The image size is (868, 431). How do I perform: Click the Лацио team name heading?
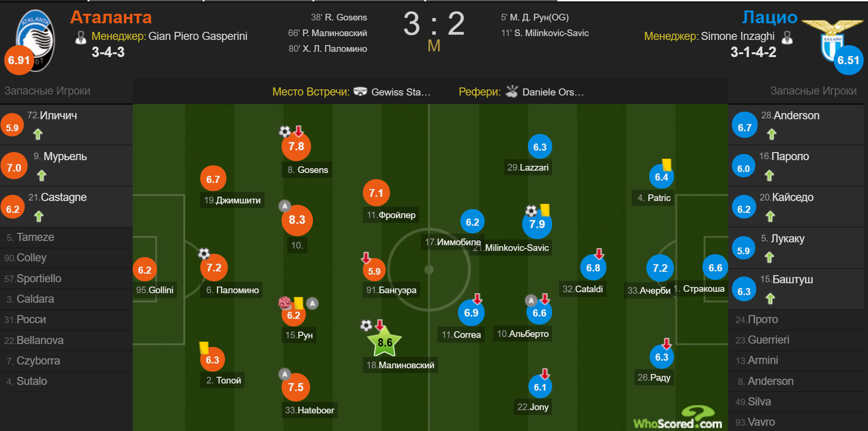click(x=770, y=17)
